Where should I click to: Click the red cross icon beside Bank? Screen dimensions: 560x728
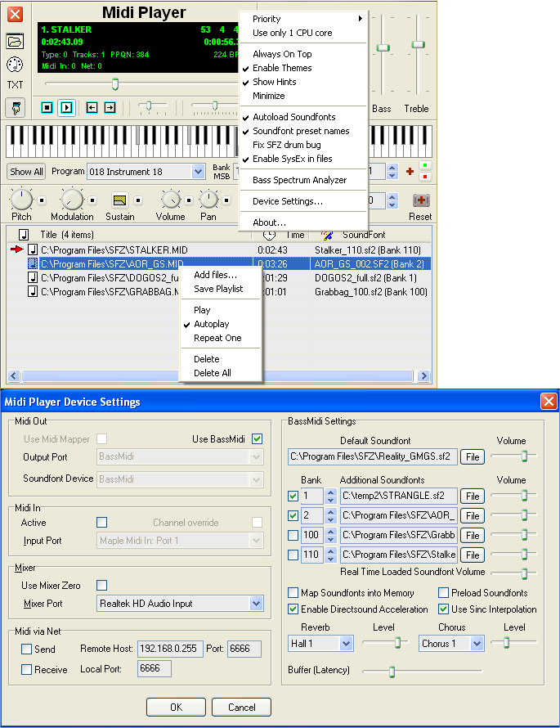410,171
